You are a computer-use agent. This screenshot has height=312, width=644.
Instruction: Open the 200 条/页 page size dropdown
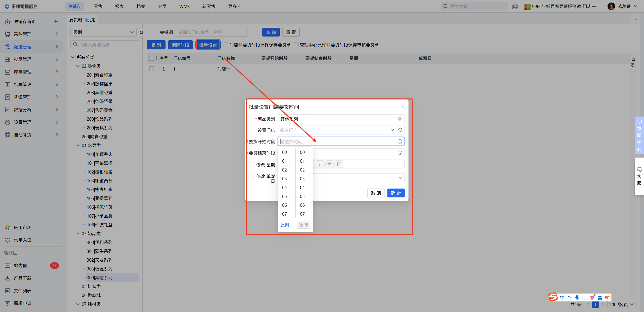[x=621, y=304]
